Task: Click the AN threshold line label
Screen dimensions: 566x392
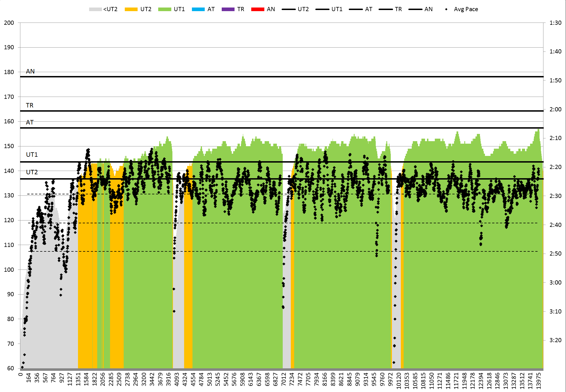Action: pyautogui.click(x=30, y=71)
